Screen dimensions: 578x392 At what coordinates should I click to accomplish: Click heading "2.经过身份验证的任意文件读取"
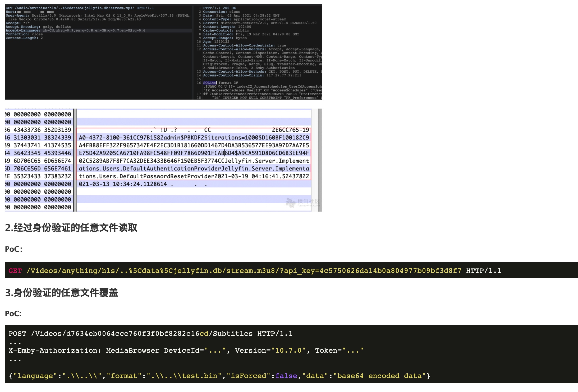coord(71,228)
